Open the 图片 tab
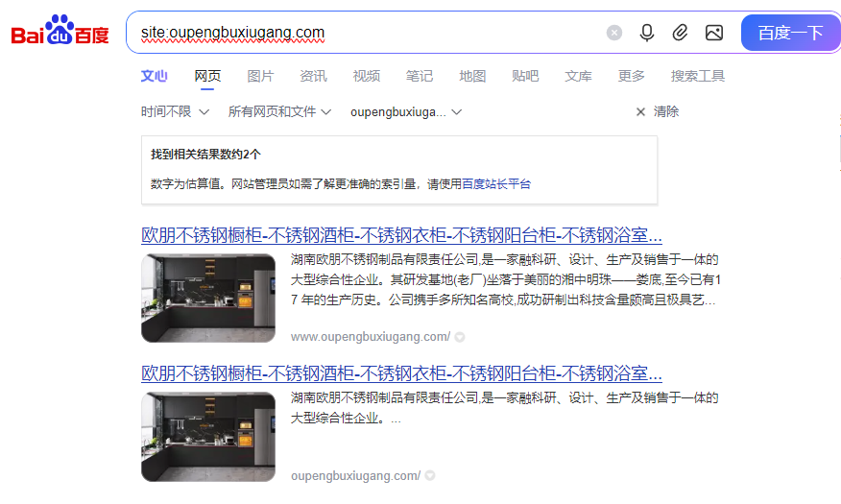841x504 pixels. coord(261,76)
